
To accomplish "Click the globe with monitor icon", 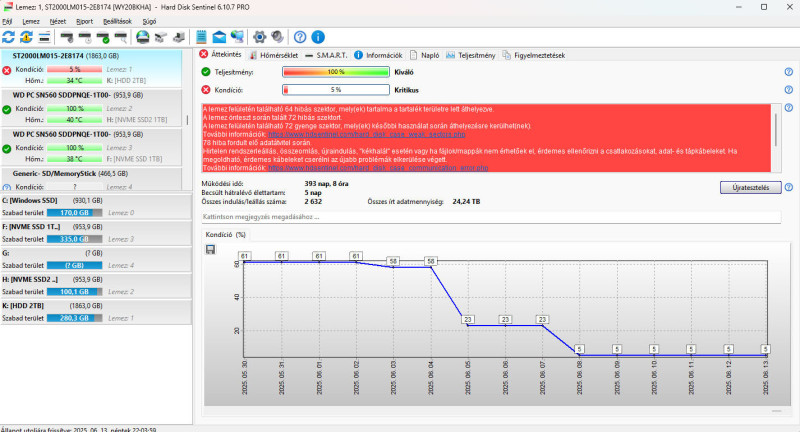I will pyautogui.click(x=237, y=37).
